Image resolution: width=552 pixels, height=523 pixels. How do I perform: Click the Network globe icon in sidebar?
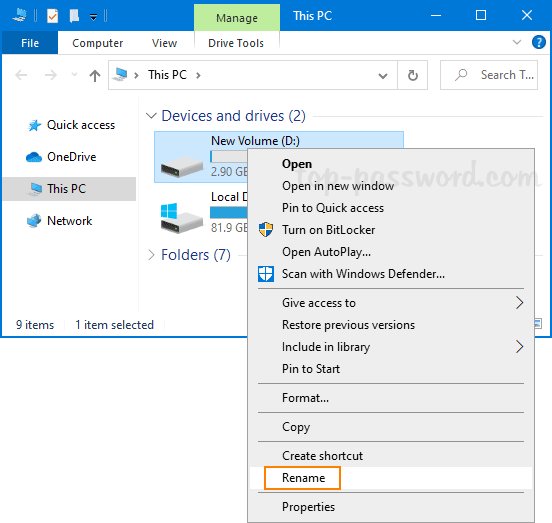34,221
